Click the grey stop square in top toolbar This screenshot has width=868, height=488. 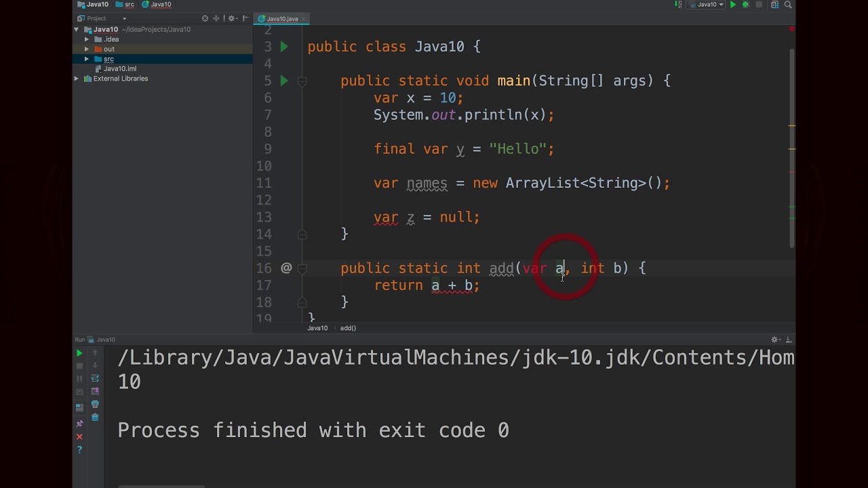tap(759, 5)
